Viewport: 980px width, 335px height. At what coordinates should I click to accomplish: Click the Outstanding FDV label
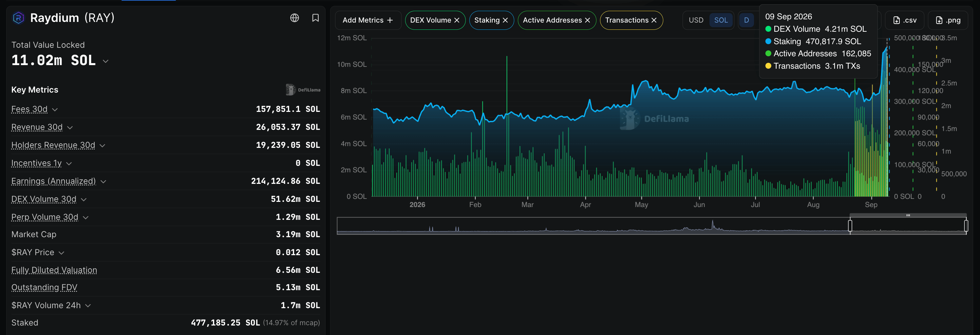pyautogui.click(x=44, y=288)
